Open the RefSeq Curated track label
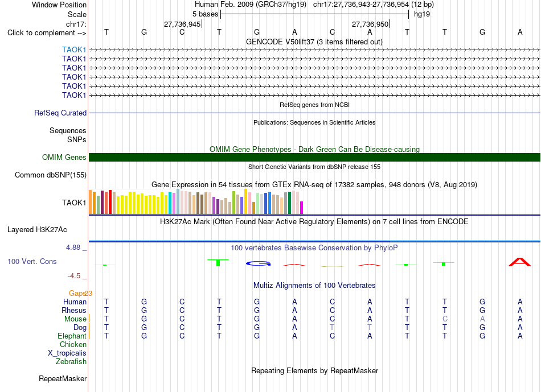The width and height of the screenshot is (541, 392). [x=60, y=113]
